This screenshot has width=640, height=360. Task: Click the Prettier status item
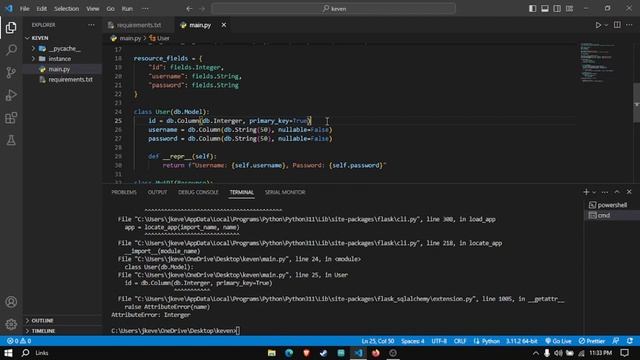(x=591, y=341)
